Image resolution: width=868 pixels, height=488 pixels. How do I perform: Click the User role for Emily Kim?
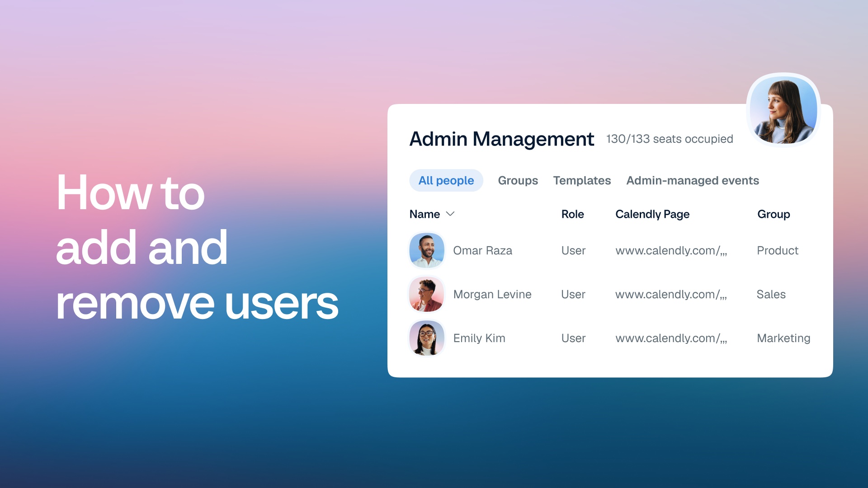[x=573, y=338]
